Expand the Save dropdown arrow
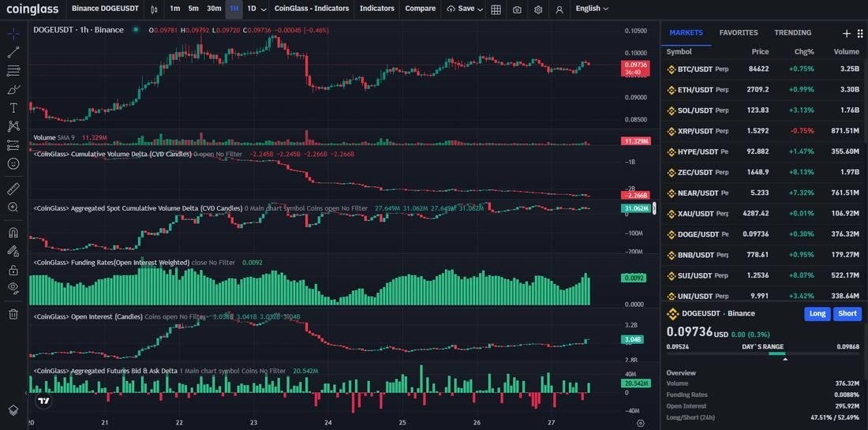The image size is (868, 430). click(x=480, y=9)
